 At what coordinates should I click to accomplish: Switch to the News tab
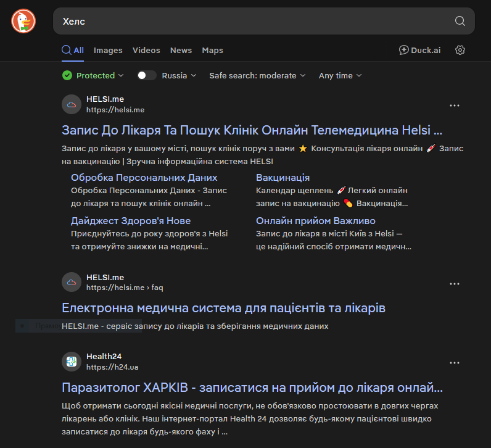coord(181,50)
